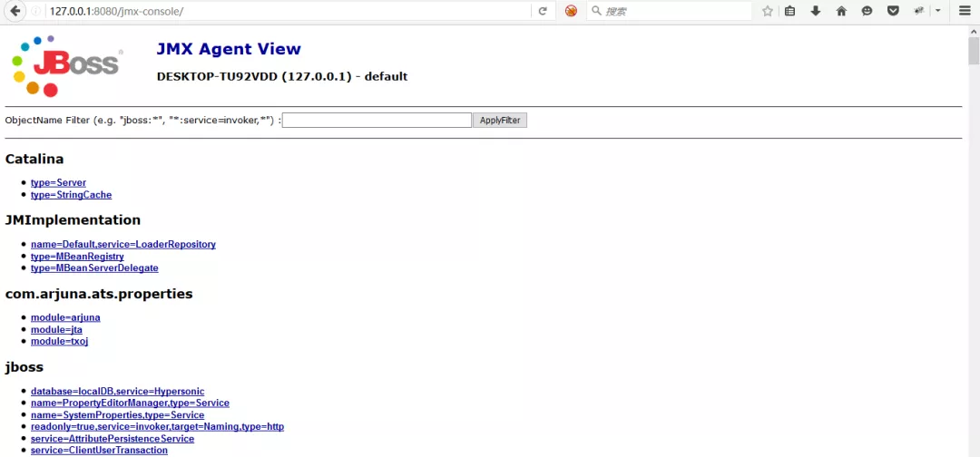Expand the bug extension dropdown arrow
The width and height of the screenshot is (980, 457).
click(x=937, y=11)
